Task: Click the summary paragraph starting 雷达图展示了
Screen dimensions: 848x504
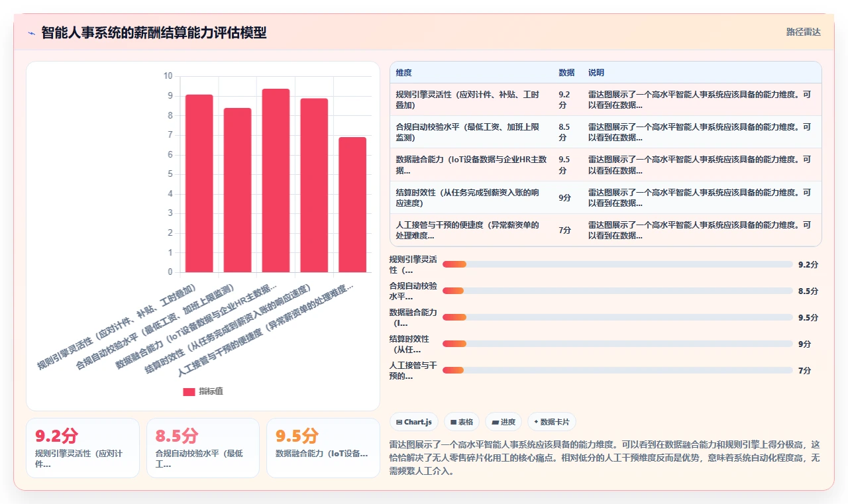Action: [606, 458]
